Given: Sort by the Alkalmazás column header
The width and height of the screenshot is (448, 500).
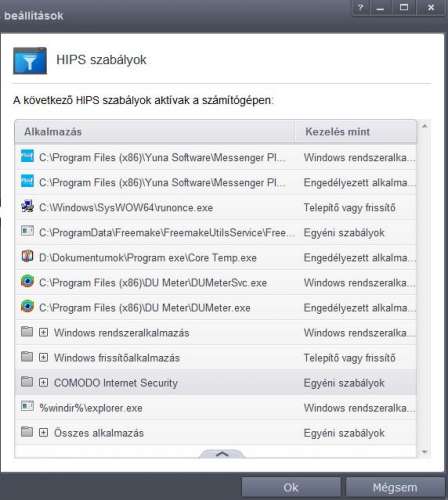Looking at the screenshot, I should [x=154, y=132].
